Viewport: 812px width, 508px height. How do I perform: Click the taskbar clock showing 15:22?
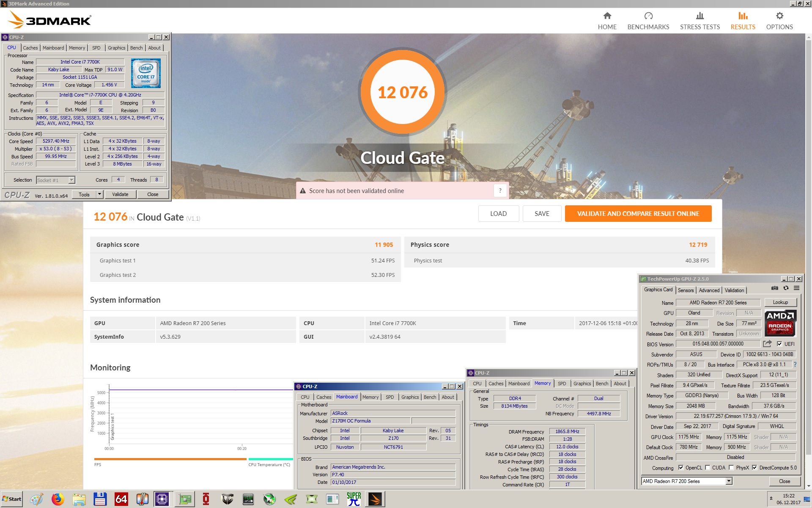click(x=788, y=496)
